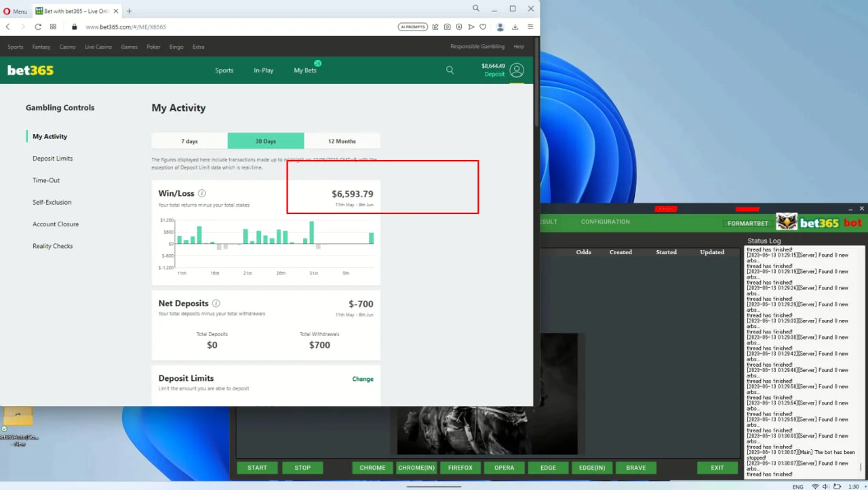Click the Win/Loss info icon
The height and width of the screenshot is (490, 868).
click(202, 193)
